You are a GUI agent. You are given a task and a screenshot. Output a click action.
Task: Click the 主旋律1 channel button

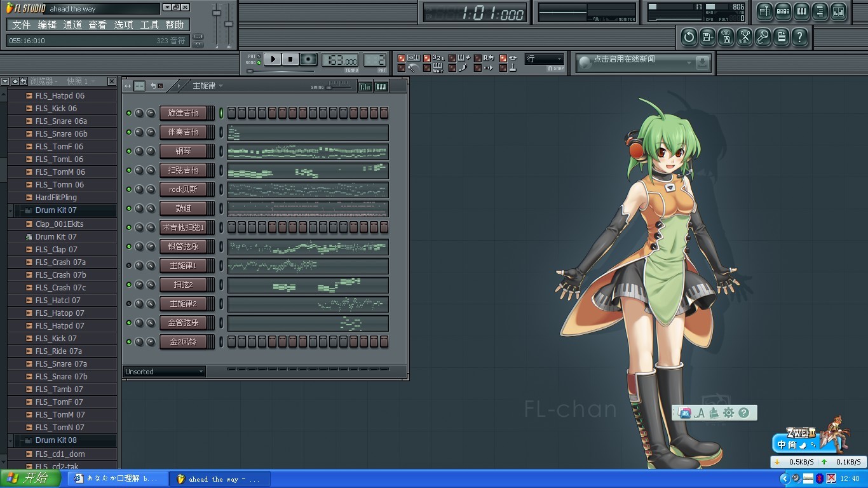point(184,266)
